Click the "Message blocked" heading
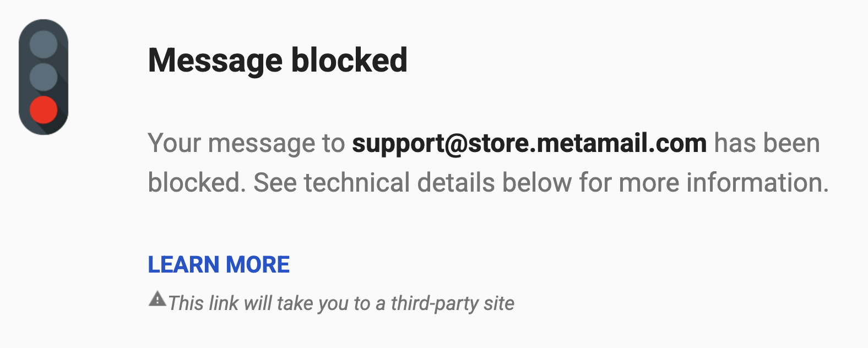Image resolution: width=868 pixels, height=348 pixels. pyautogui.click(x=278, y=60)
